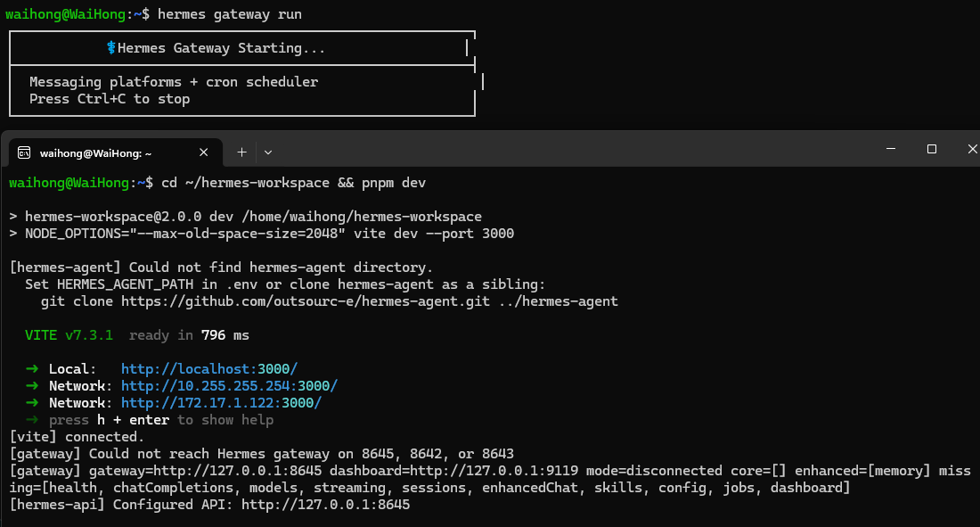The height and width of the screenshot is (527, 980).
Task: Click the 'mode=disconnected' text
Action: [655, 470]
